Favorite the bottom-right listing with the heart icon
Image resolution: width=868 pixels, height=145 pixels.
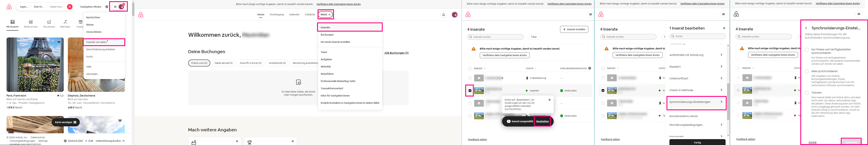coord(120,121)
